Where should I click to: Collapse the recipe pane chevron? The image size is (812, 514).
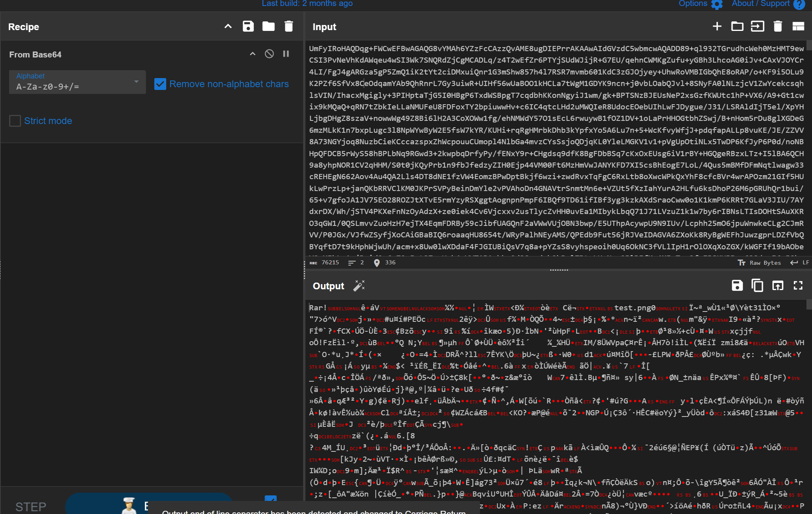click(x=228, y=27)
